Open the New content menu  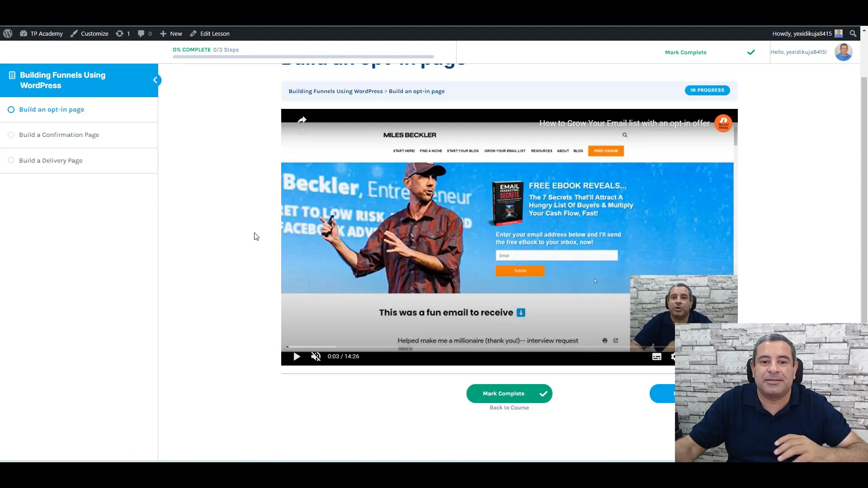point(171,33)
